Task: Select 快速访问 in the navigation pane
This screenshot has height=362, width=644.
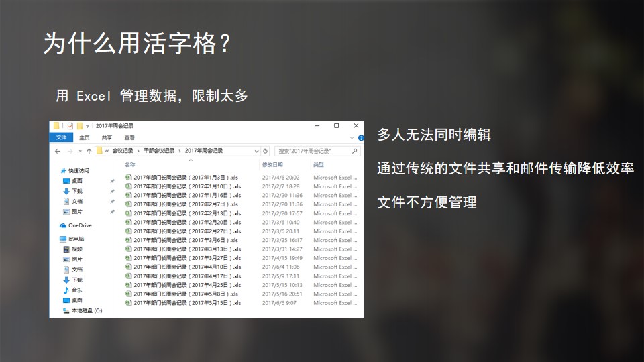Action: tap(78, 170)
